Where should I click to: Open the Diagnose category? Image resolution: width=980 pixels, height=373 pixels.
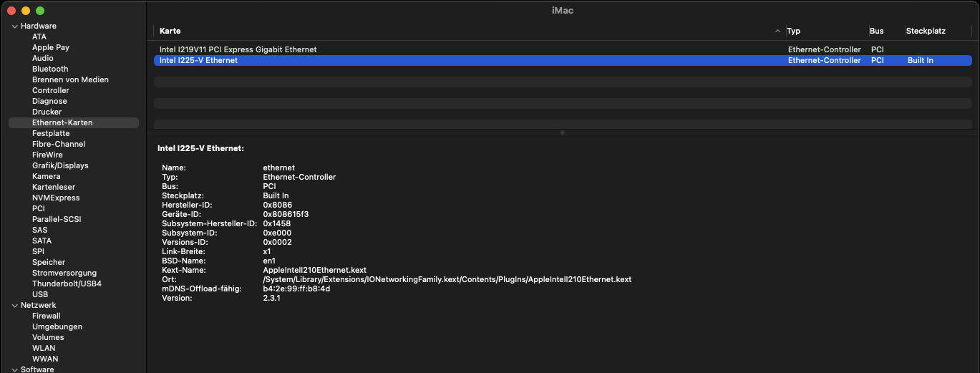point(49,101)
